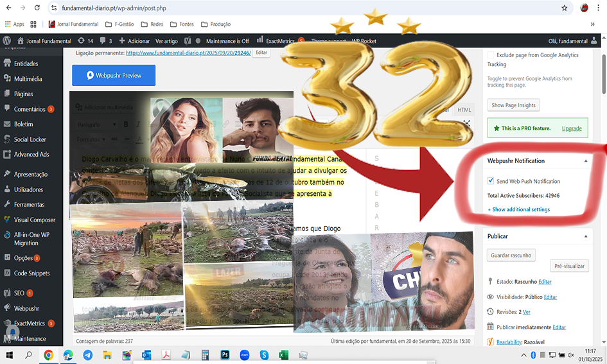Image resolution: width=607 pixels, height=364 pixels.
Task: Open Comentários in the sidebar menu
Action: tap(30, 109)
